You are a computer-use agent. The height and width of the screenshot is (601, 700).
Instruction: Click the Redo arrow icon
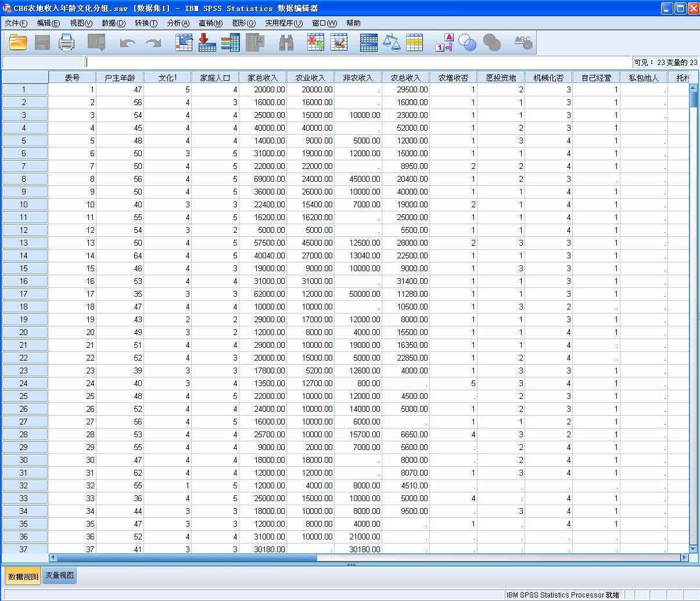point(153,43)
